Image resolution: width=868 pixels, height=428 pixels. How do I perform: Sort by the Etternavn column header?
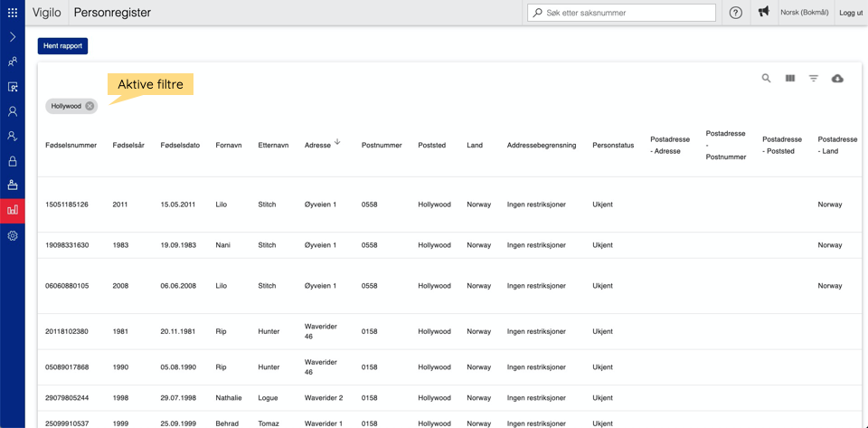point(273,145)
